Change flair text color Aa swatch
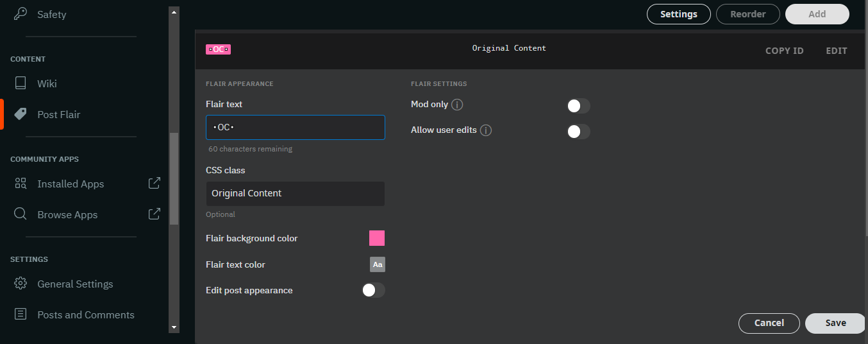Viewport: 868px width, 344px height. (378, 264)
